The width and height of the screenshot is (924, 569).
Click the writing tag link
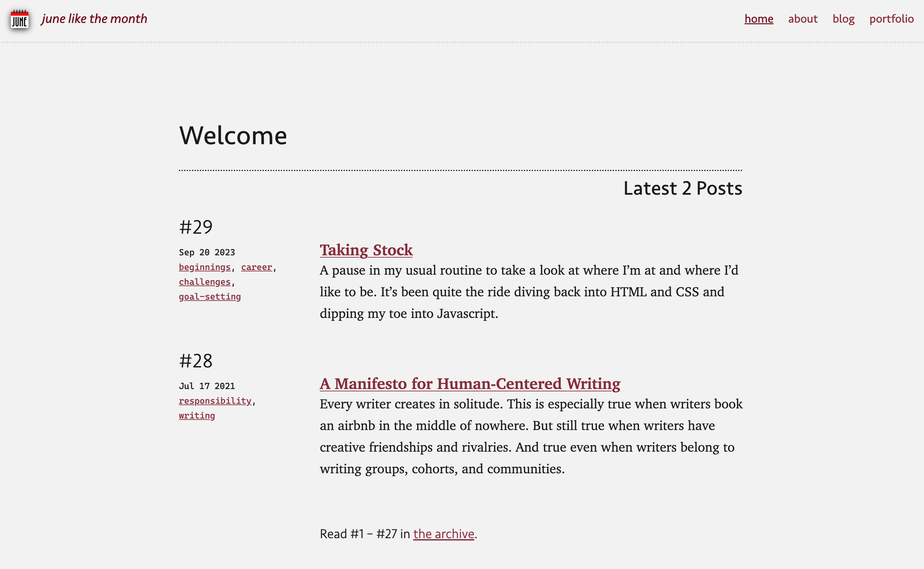[x=196, y=415]
